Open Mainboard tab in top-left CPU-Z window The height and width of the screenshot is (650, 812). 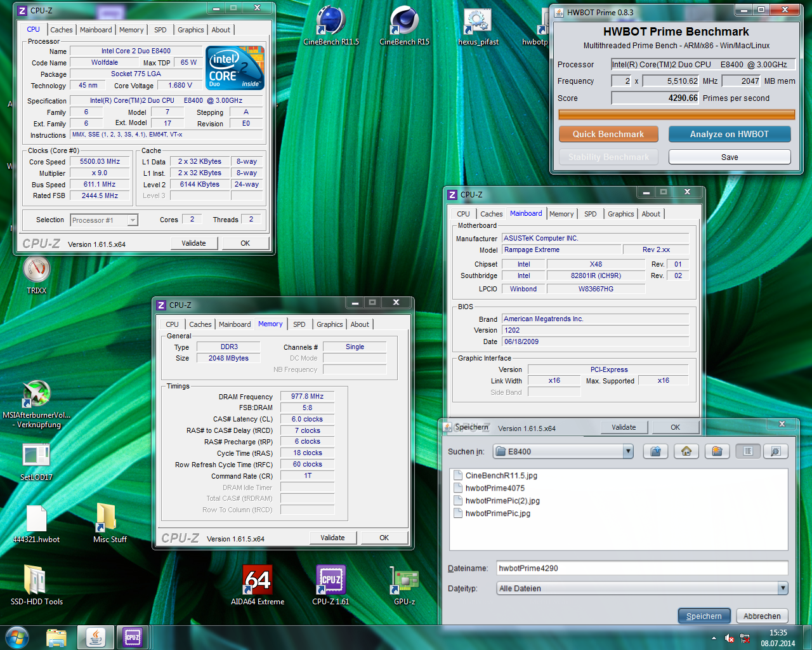pyautogui.click(x=96, y=30)
